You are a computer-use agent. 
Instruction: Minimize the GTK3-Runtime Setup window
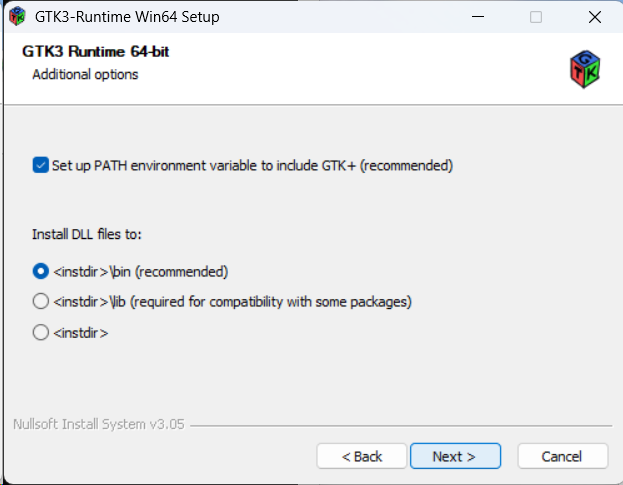point(478,17)
